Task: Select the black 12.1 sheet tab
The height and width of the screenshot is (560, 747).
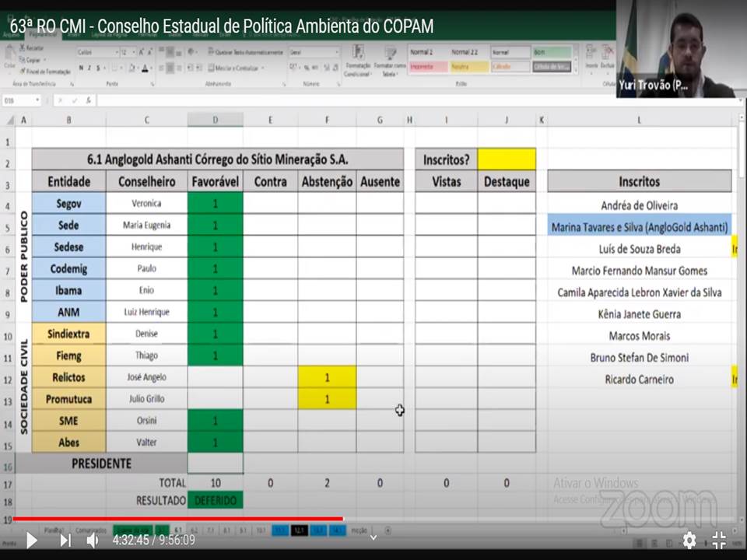Action: (300, 530)
